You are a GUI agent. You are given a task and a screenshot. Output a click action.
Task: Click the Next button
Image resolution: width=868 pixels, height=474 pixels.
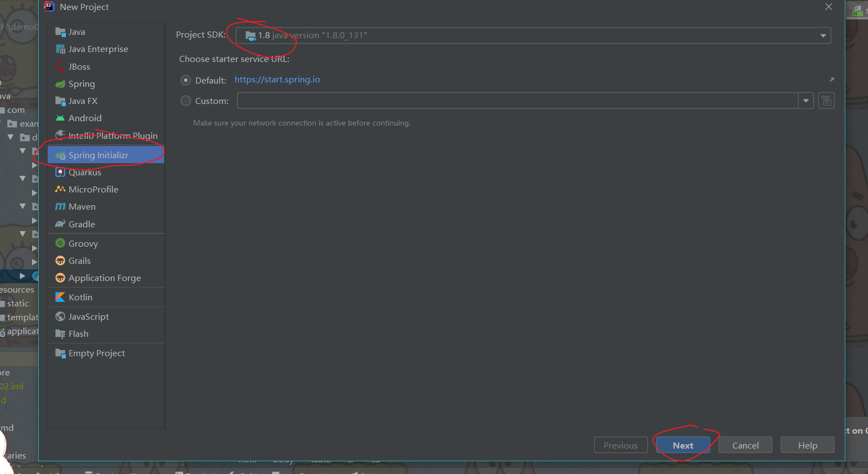point(683,445)
